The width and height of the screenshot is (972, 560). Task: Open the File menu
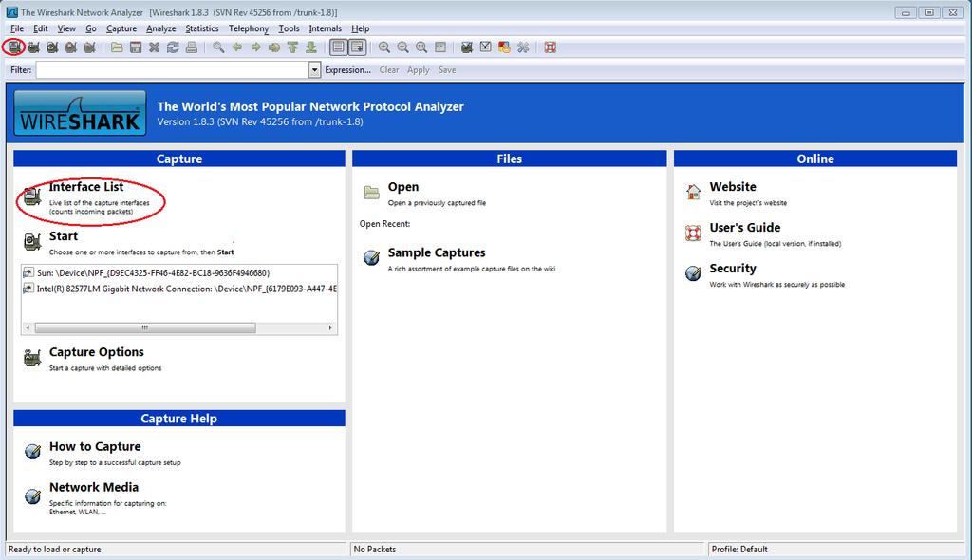coord(17,28)
